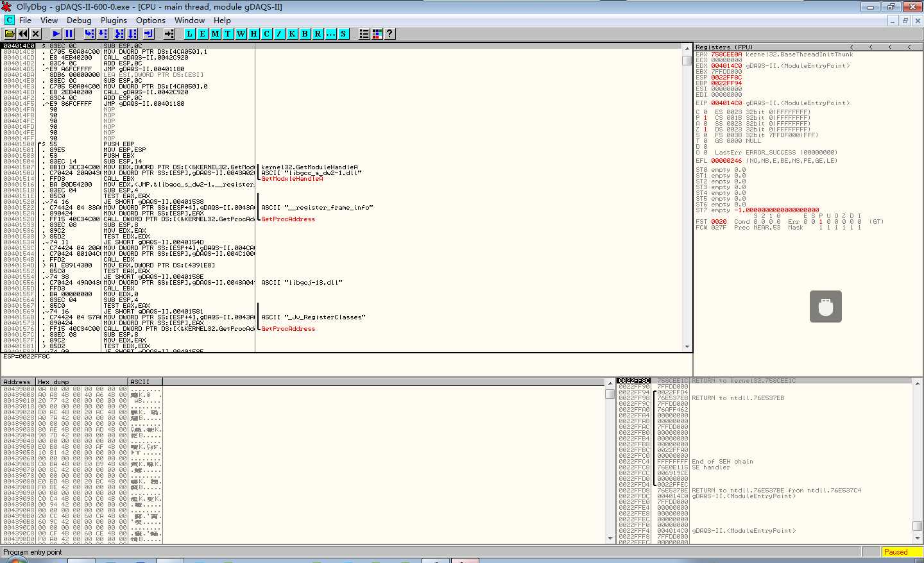This screenshot has height=563, width=924.
Task: Show Patches with slash button
Action: (x=280, y=33)
